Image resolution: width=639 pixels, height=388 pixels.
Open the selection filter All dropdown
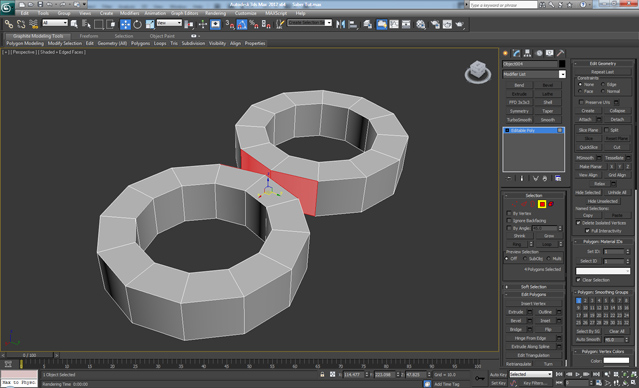pos(55,23)
